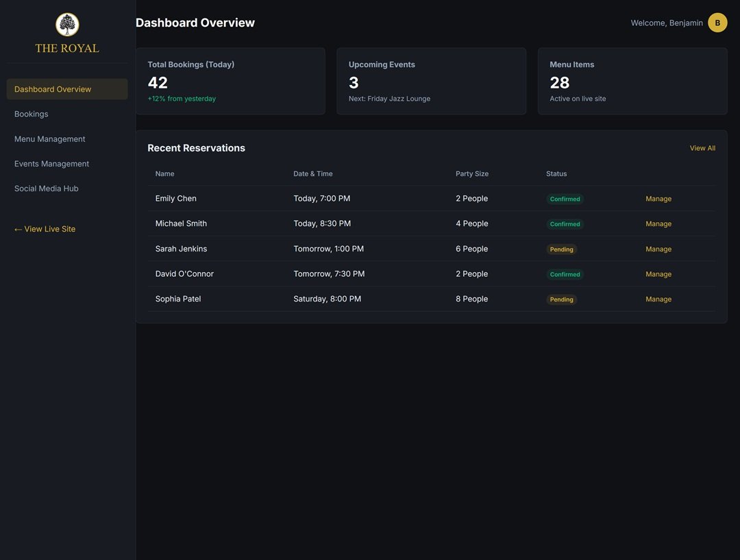Click '6 People' party size cell
The image size is (740, 560).
click(x=471, y=249)
